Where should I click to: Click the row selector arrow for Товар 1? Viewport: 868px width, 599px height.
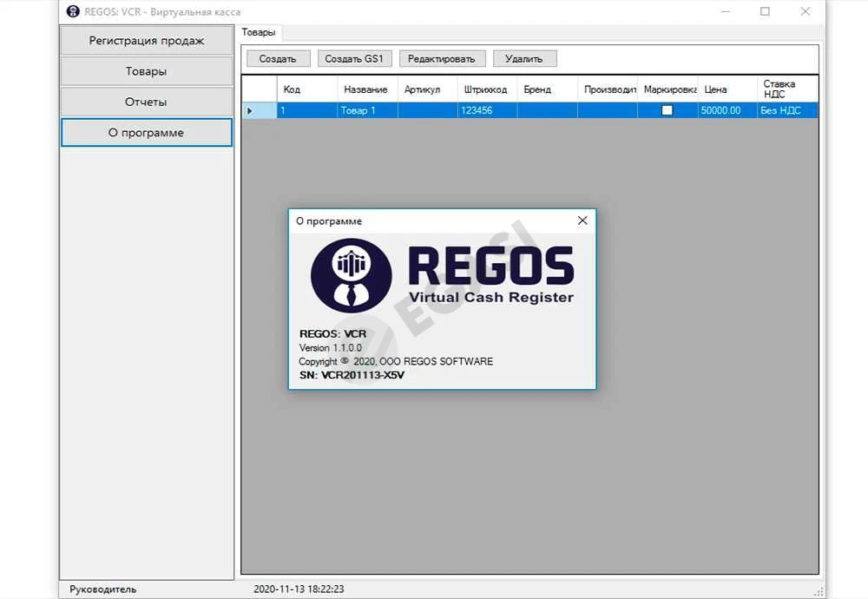(x=250, y=111)
